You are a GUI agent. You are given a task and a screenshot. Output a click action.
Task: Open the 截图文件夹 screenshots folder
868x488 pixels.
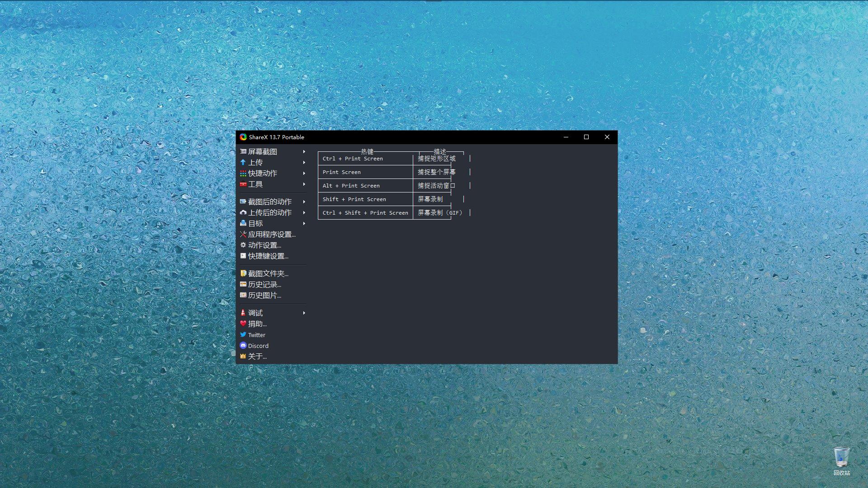(x=268, y=274)
